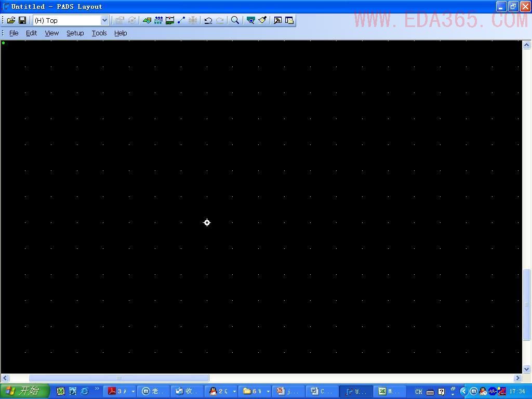Open the Edit menu

32,33
